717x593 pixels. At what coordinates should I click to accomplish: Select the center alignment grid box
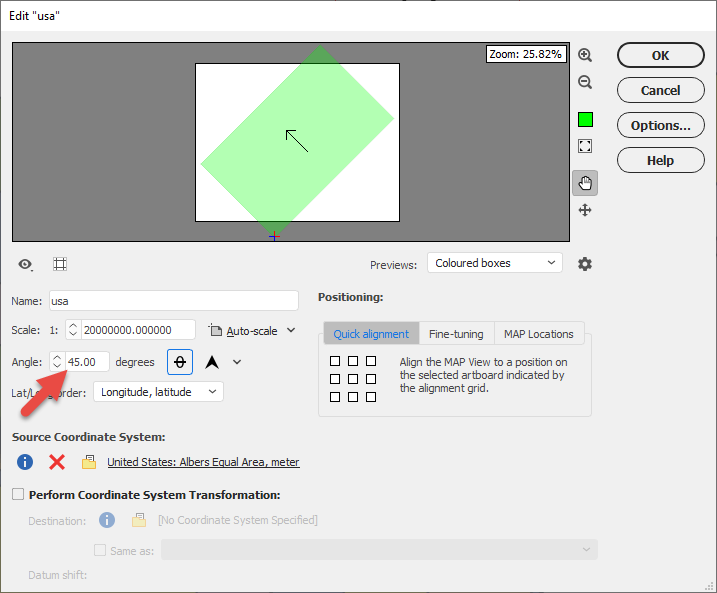tap(353, 379)
